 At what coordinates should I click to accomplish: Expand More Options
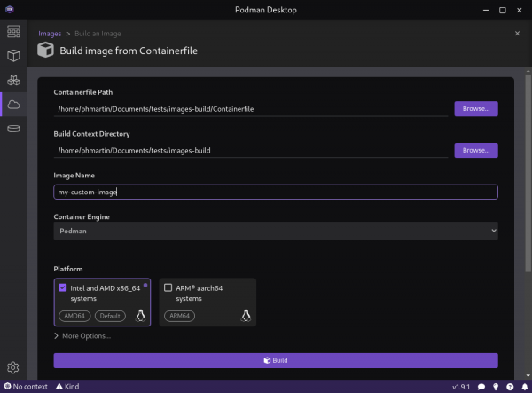coord(82,336)
